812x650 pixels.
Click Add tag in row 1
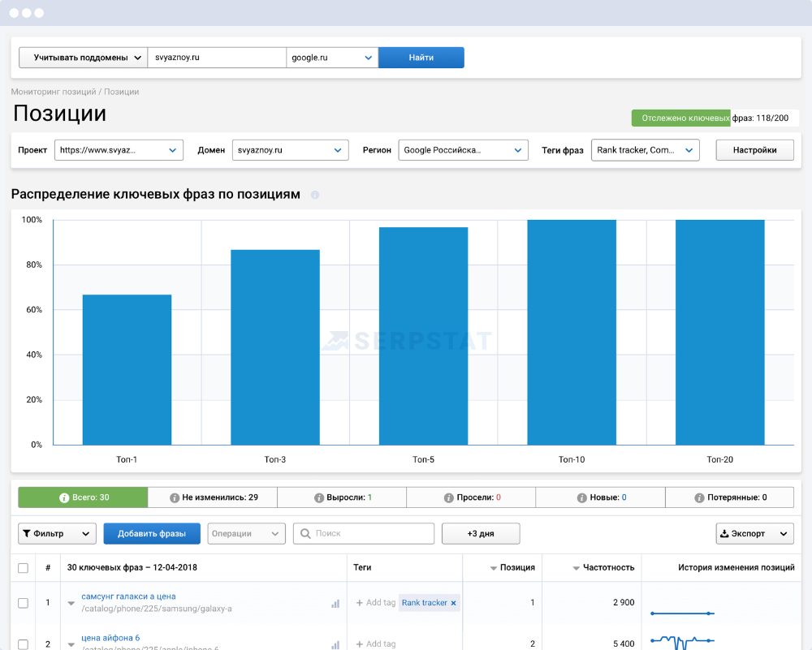tap(381, 603)
